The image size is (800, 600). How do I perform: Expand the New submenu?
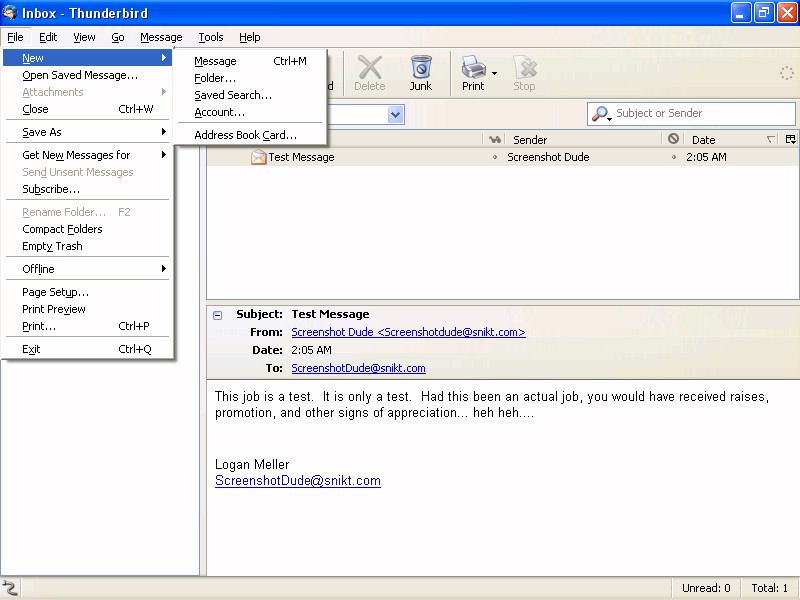coord(88,58)
